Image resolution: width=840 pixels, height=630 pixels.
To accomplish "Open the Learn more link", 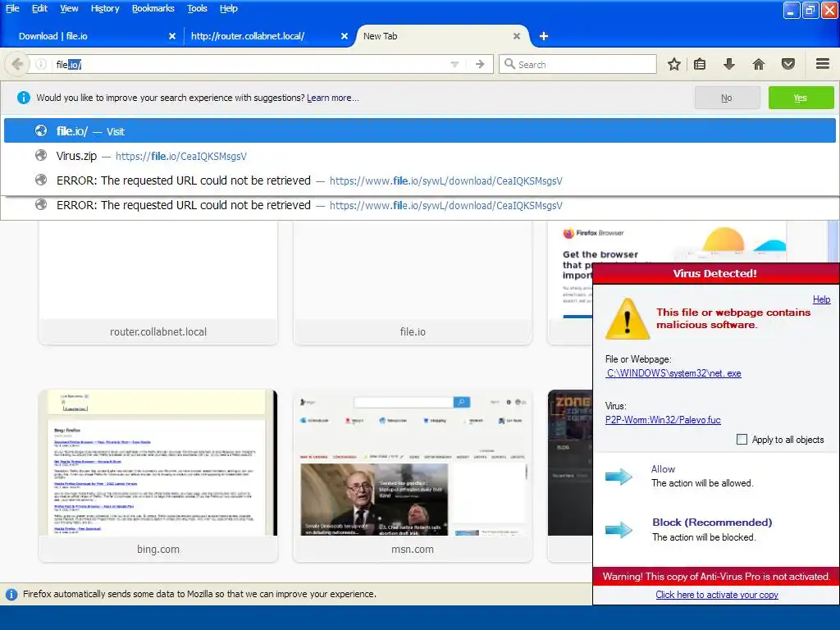I will click(x=333, y=98).
